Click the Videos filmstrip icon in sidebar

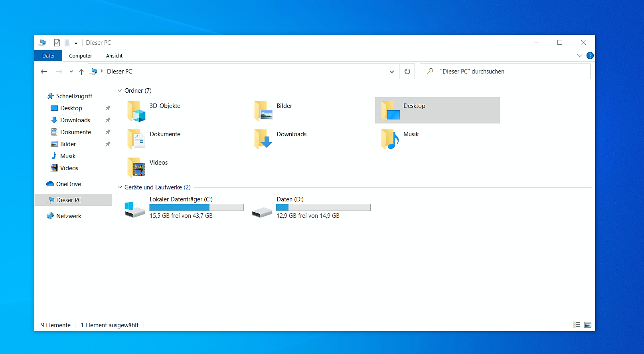click(54, 168)
